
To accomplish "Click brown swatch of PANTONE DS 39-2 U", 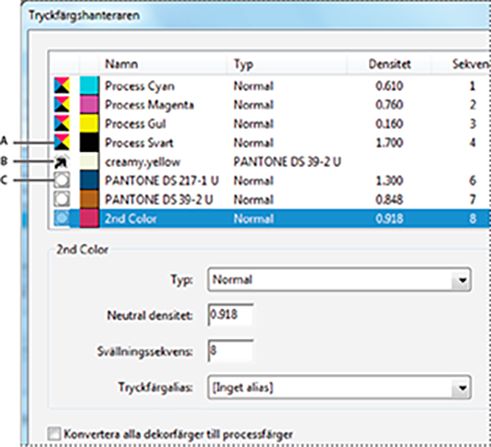I will coord(89,199).
